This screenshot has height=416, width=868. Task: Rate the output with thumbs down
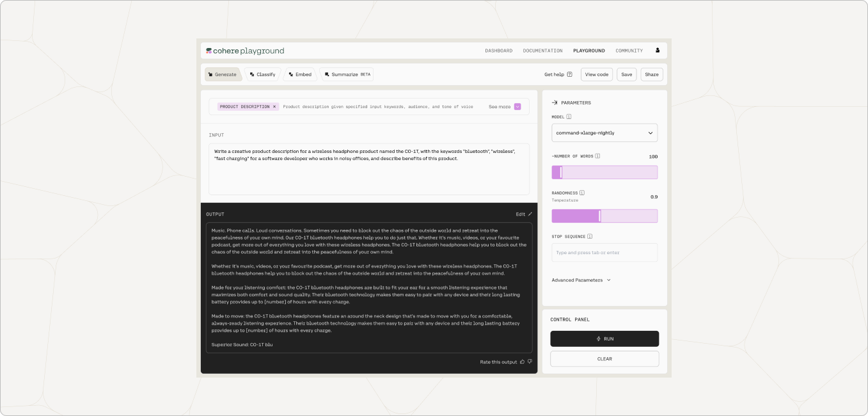click(530, 362)
